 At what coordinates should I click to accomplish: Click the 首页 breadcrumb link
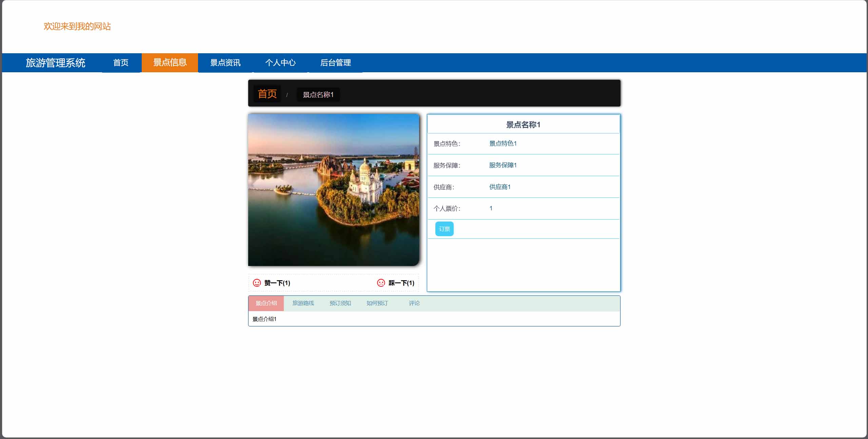click(267, 94)
